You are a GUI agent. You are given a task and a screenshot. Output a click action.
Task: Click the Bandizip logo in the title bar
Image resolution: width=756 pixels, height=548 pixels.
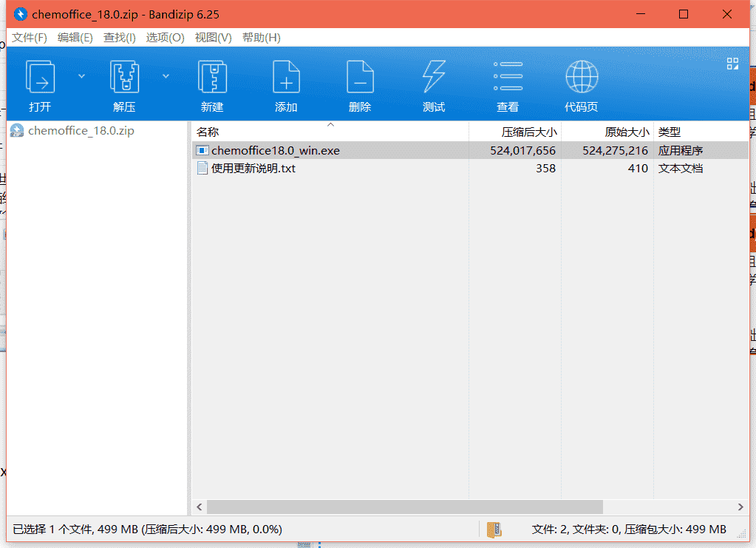[20, 15]
